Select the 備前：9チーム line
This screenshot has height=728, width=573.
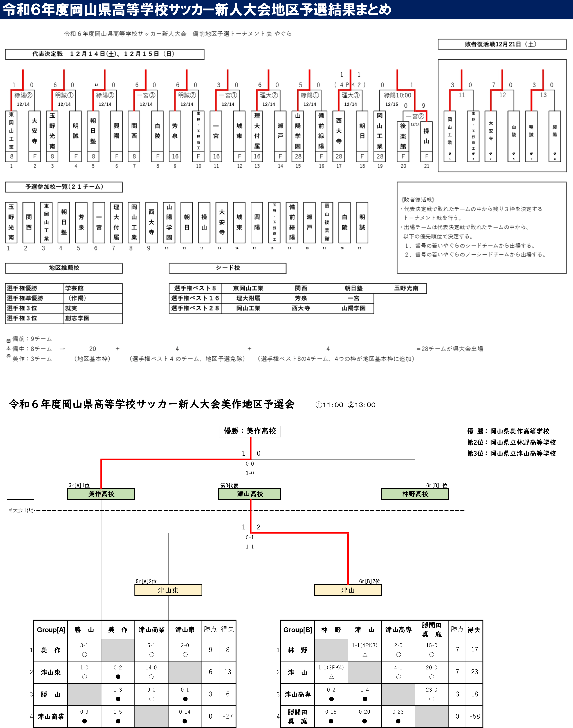click(32, 339)
